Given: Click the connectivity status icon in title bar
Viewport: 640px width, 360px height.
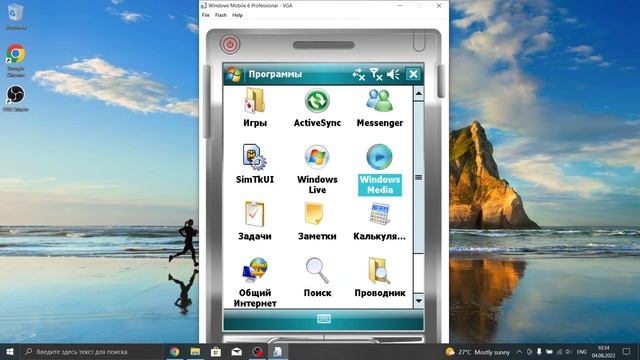Looking at the screenshot, I should 358,74.
